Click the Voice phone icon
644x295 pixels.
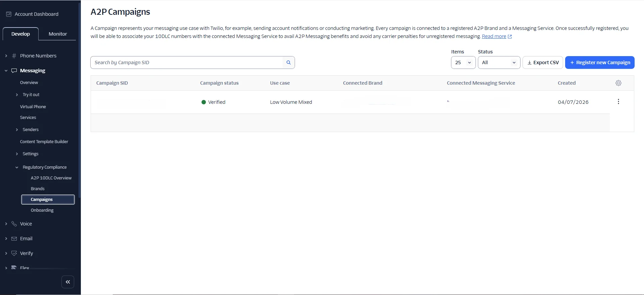click(14, 224)
